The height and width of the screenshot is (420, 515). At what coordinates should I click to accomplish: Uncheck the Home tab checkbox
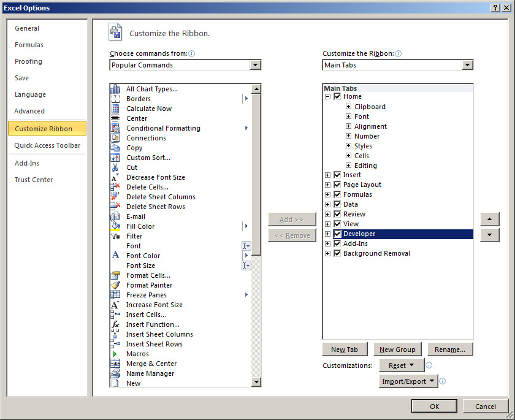337,96
